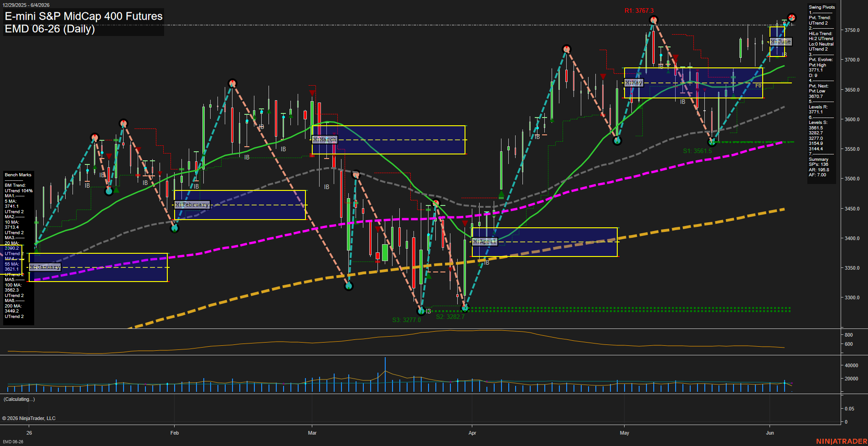This screenshot has height=446, width=868.
Task: Open the EMD 06-26 chart tab
Action: (13, 441)
